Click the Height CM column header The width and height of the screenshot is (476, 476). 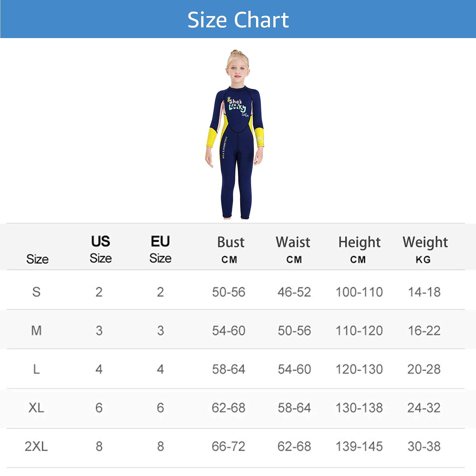pos(359,250)
